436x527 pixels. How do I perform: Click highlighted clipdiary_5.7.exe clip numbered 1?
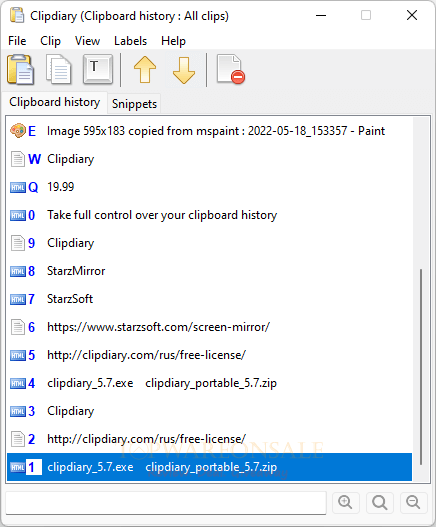pos(209,467)
